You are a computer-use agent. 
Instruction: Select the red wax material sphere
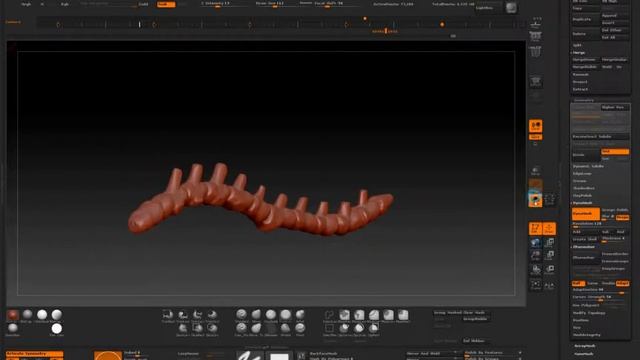[x=13, y=315]
